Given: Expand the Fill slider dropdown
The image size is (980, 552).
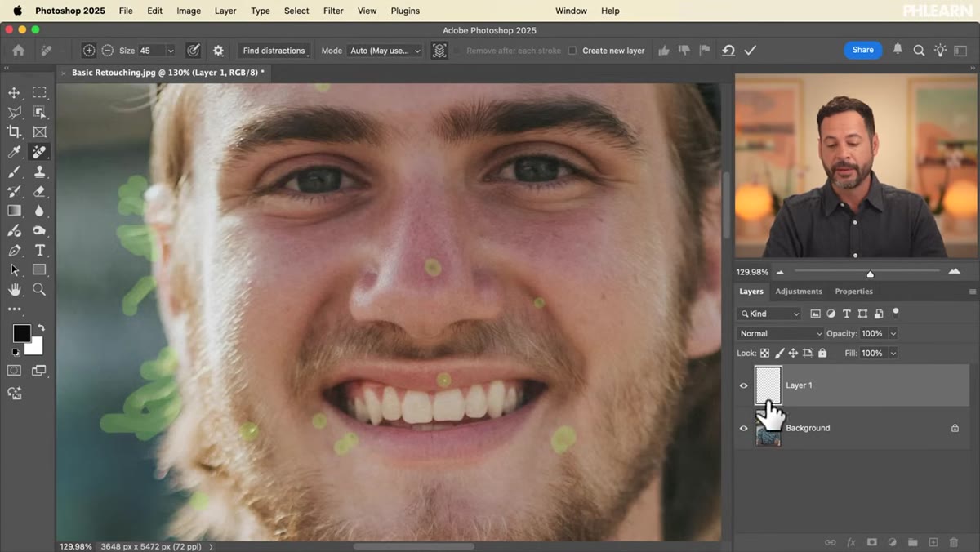Looking at the screenshot, I should click(x=893, y=353).
